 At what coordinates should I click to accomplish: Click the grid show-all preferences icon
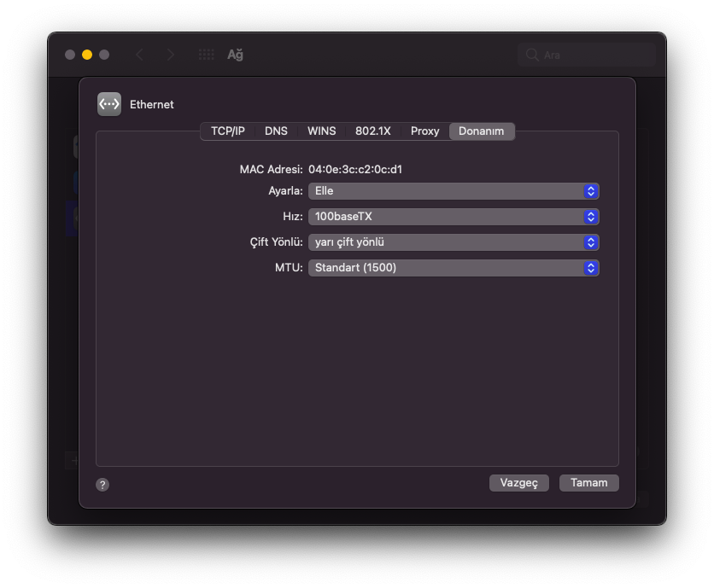tap(207, 55)
